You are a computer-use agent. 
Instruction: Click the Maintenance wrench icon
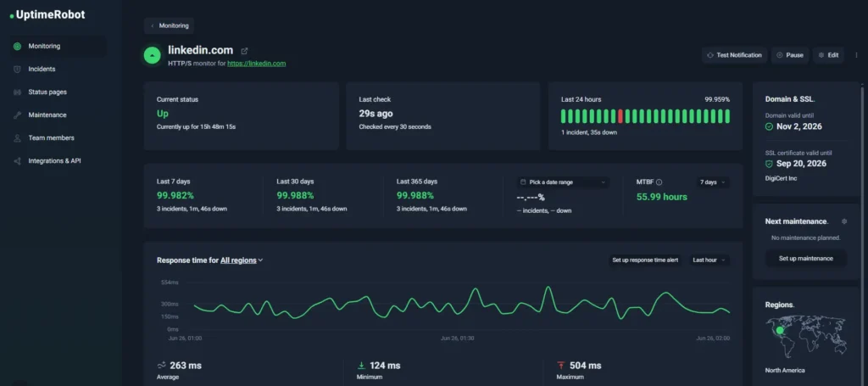click(x=17, y=115)
